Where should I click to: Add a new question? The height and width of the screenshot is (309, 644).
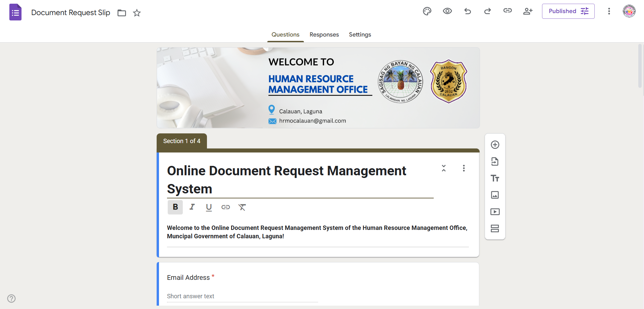point(495,145)
